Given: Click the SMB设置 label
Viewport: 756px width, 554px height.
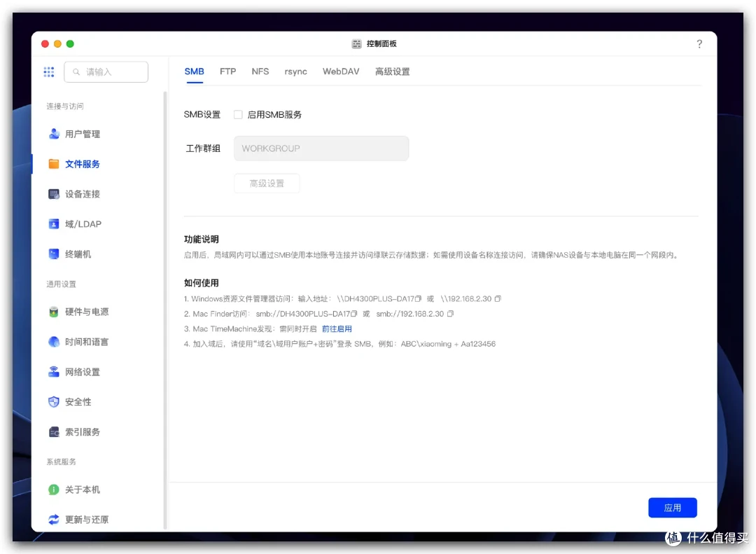Looking at the screenshot, I should [x=202, y=114].
